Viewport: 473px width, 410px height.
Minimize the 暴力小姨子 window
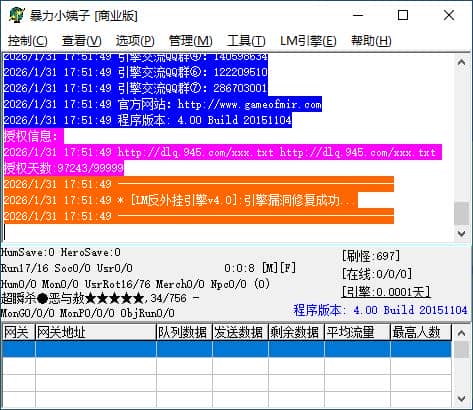point(358,15)
